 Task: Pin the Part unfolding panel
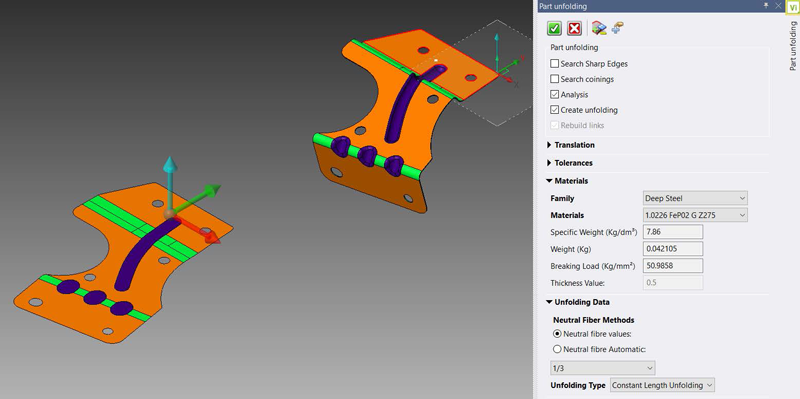point(766,6)
